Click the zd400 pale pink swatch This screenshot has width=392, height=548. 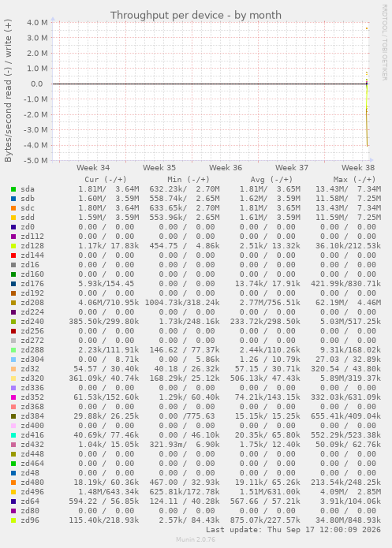(13, 426)
